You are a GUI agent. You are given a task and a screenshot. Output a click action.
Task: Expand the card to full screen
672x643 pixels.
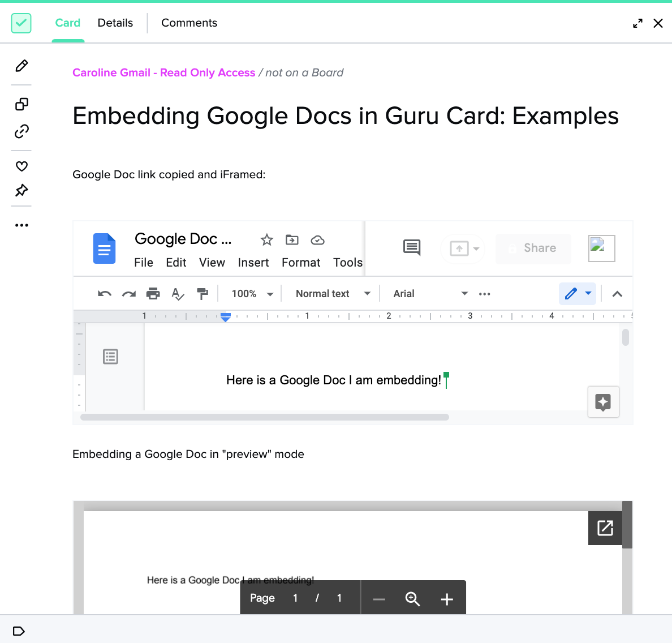coord(637,23)
